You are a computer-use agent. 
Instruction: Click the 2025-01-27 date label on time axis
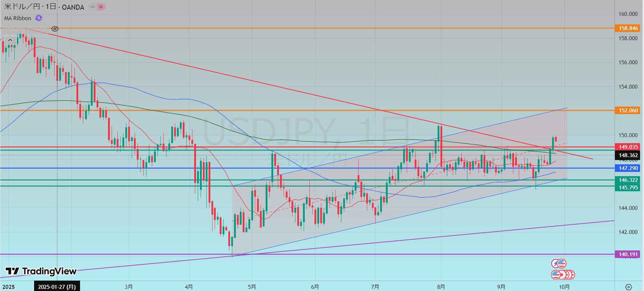[57, 287]
